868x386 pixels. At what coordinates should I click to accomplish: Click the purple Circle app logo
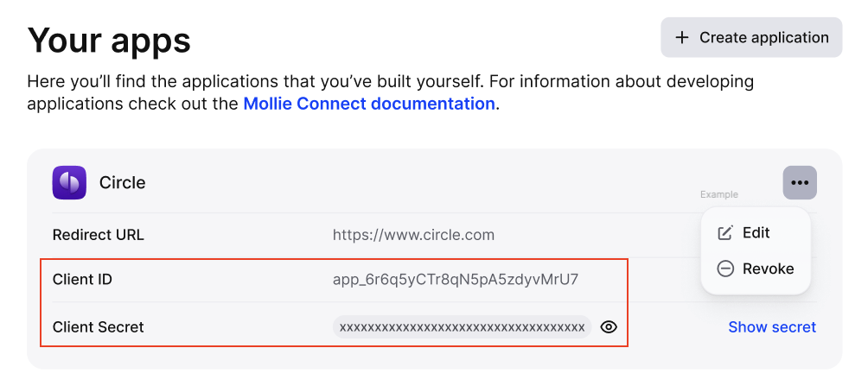[69, 182]
